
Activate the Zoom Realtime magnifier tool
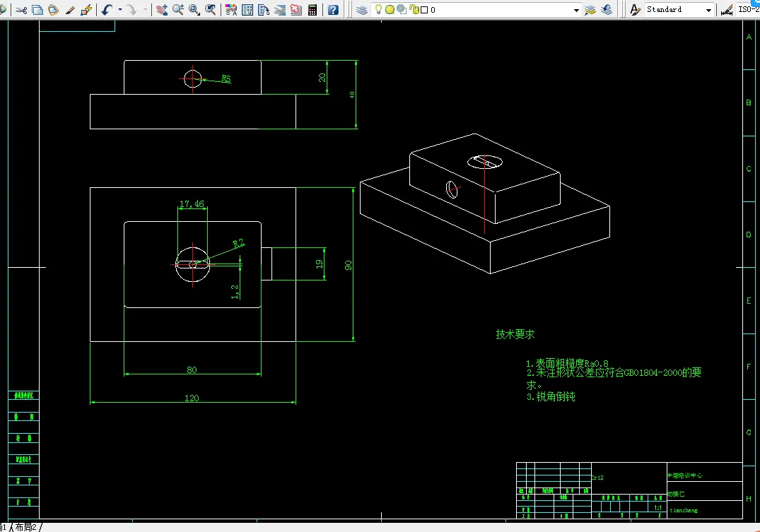pyautogui.click(x=178, y=10)
